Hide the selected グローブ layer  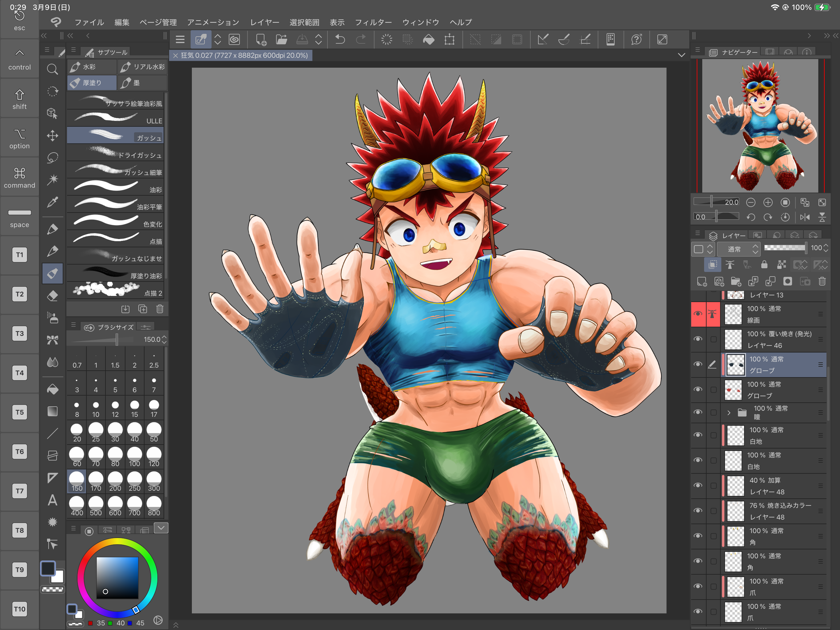[x=698, y=364]
